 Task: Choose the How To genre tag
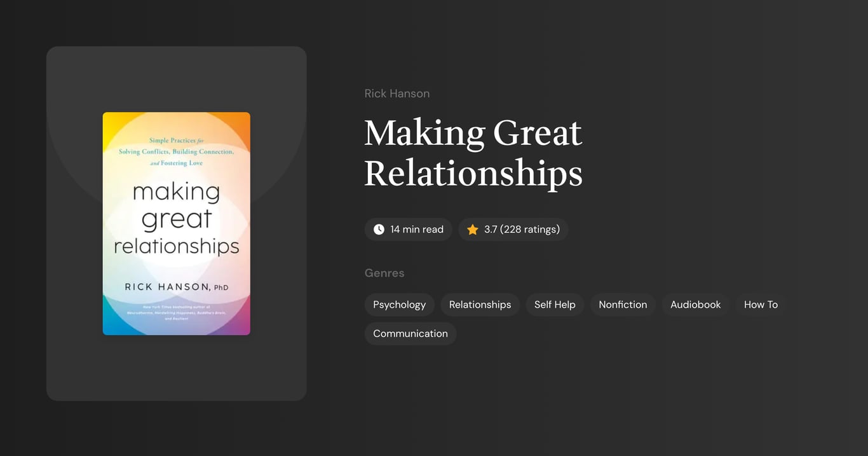761,305
